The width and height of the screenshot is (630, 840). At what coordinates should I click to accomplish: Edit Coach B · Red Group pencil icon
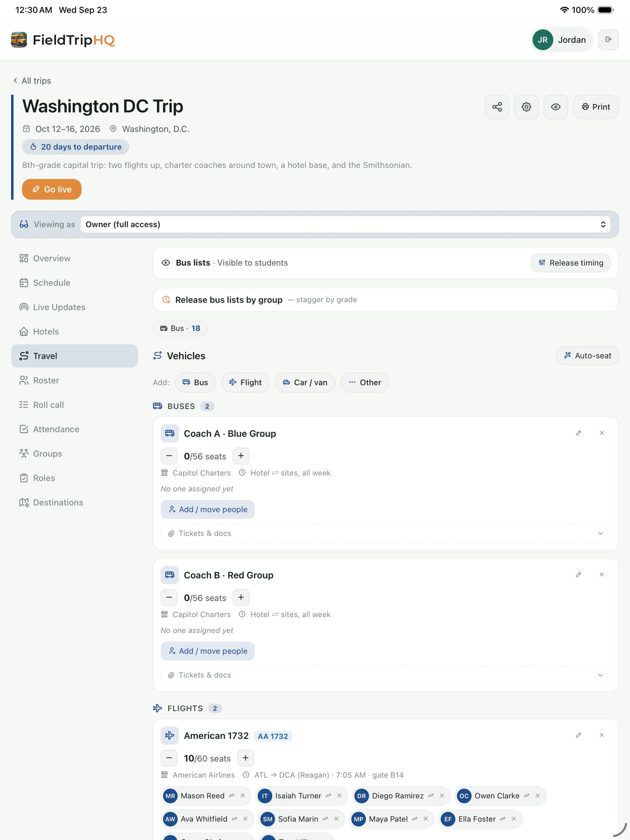point(579,575)
